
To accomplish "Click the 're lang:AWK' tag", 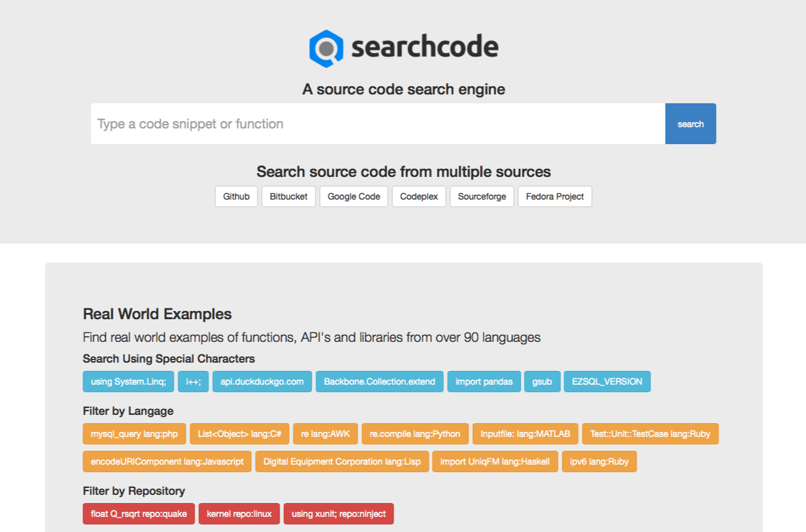I will (x=326, y=434).
